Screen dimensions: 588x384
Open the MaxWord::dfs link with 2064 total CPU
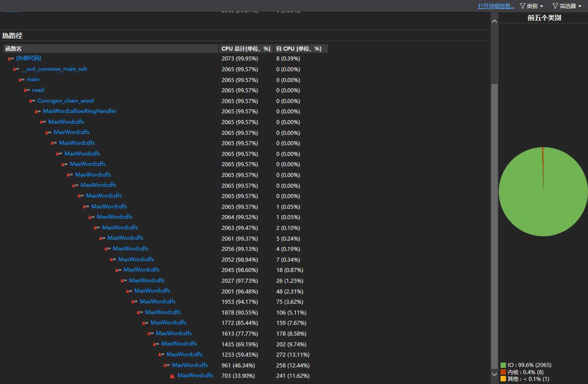pos(115,217)
